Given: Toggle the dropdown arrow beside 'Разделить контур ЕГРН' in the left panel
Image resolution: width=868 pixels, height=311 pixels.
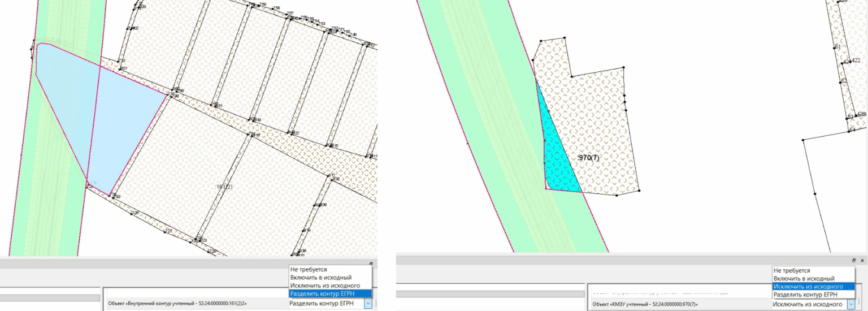Looking at the screenshot, I should pyautogui.click(x=368, y=304).
